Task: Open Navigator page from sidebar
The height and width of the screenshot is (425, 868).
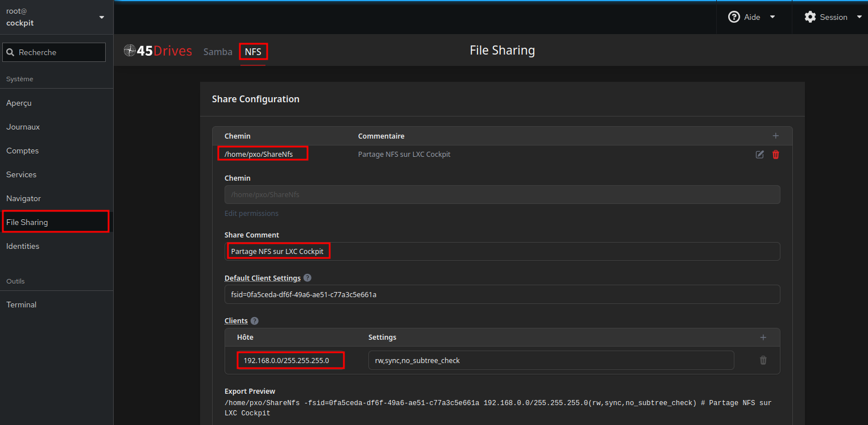Action: click(24, 198)
